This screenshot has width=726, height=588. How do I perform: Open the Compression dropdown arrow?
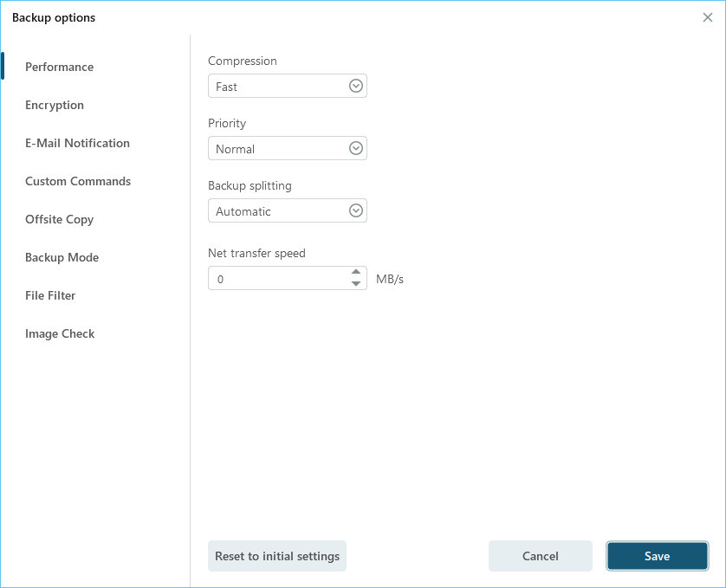355,86
